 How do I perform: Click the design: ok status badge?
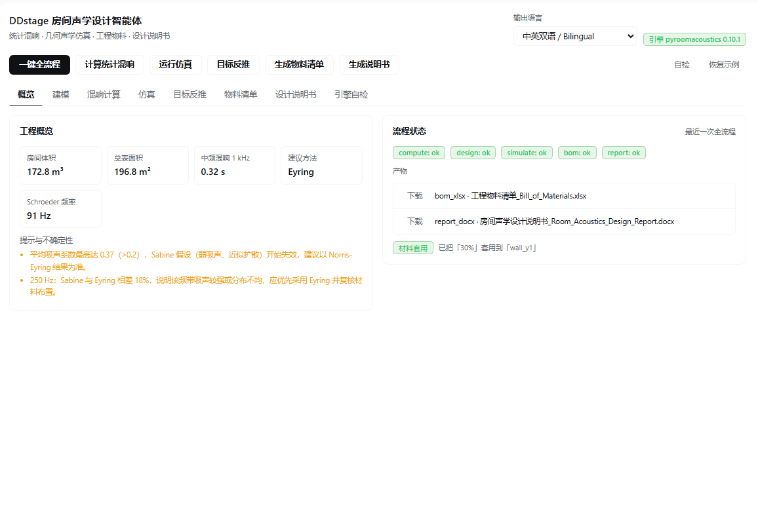(473, 153)
